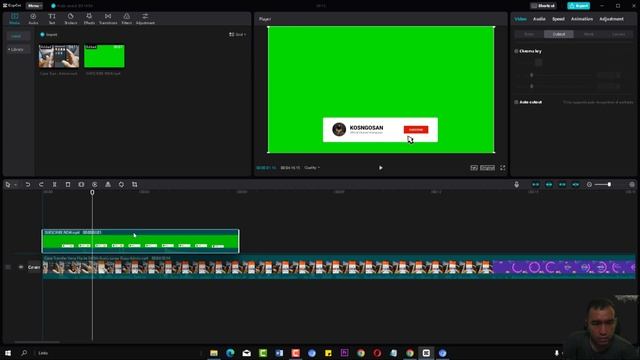640x360 pixels.
Task: Toggle visibility eye on main track
Action: point(21,267)
